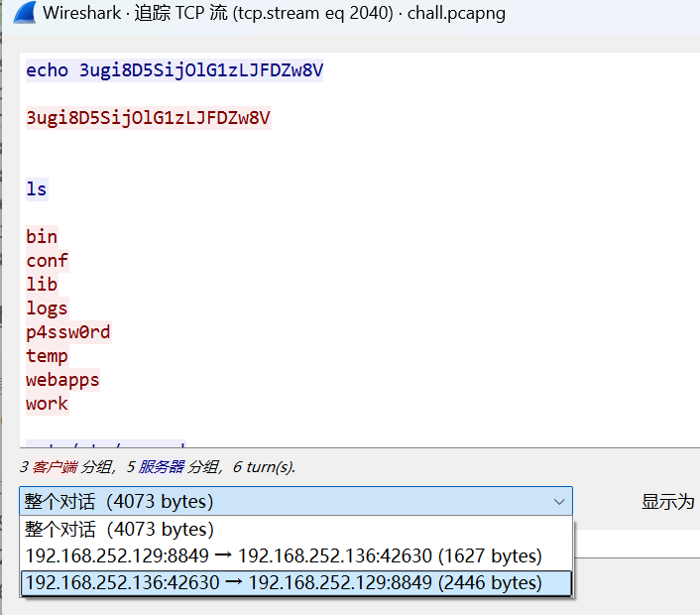Pick 整个对话 (4073 bytes) in the opened list
This screenshot has height=615, width=700.
coord(119,529)
